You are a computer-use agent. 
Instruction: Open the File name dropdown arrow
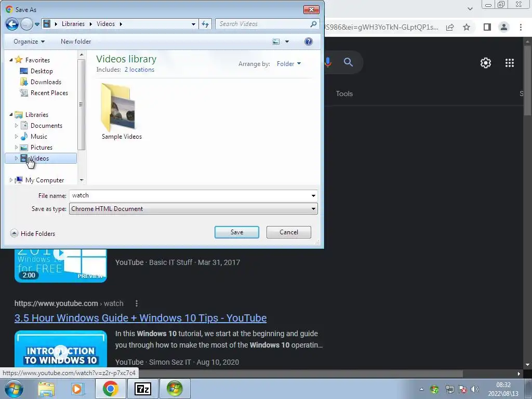pos(313,195)
